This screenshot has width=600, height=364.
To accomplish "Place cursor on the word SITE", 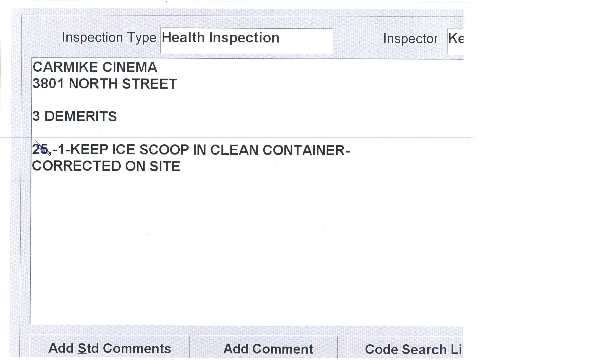I will click(165, 166).
